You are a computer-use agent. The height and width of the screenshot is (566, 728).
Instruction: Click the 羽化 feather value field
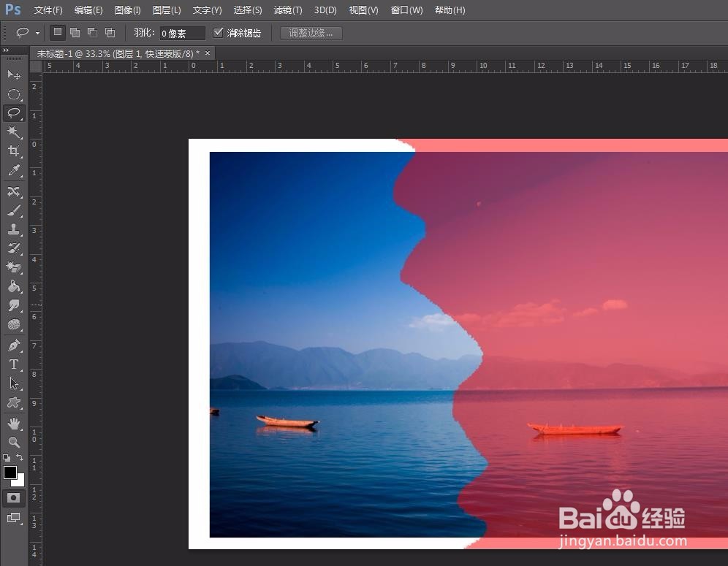point(182,33)
